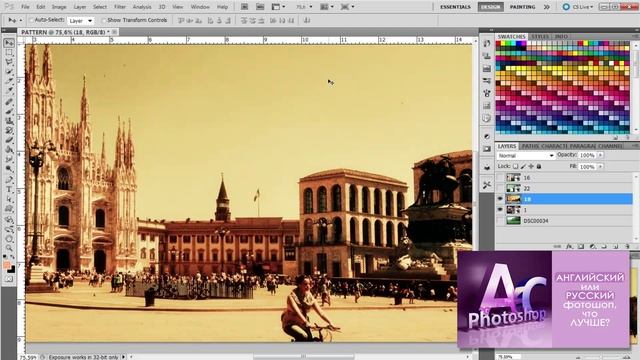640x360 pixels.
Task: Enable the Auto-Select checkbox
Action: (31, 20)
